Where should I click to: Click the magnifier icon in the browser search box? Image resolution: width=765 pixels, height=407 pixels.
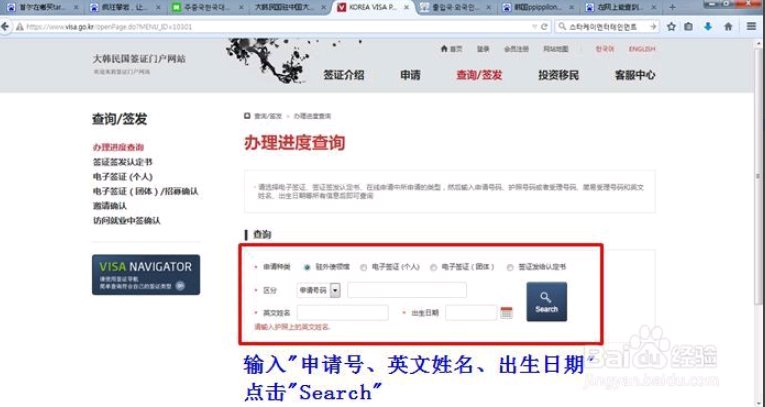[x=562, y=27]
